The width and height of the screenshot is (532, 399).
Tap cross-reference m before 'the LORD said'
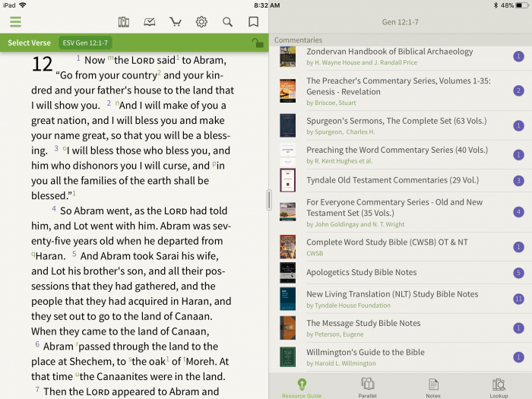point(110,58)
